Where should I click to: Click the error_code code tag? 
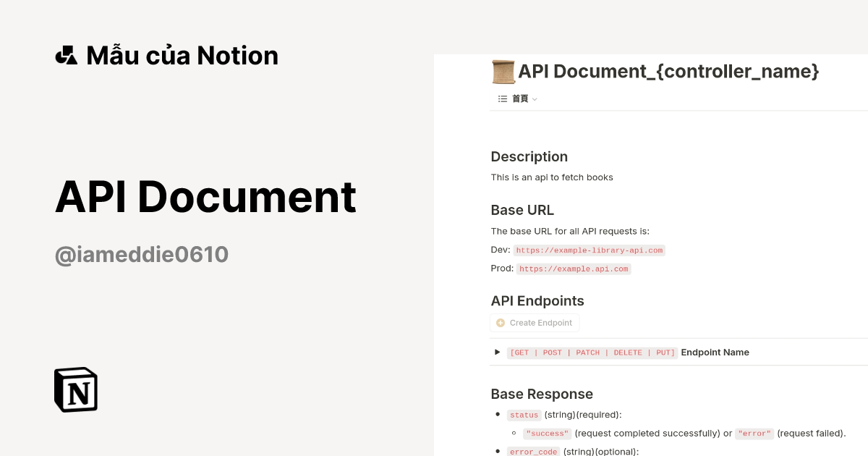(534, 452)
